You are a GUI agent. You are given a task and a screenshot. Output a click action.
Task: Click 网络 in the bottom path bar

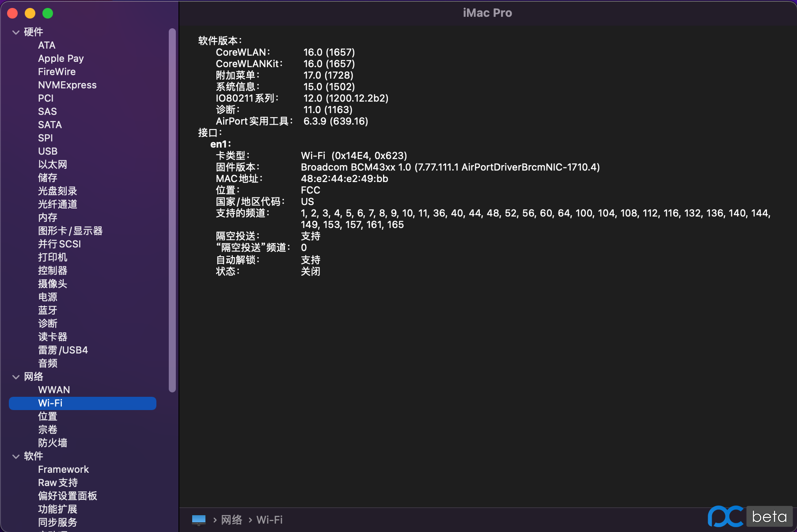point(232,520)
